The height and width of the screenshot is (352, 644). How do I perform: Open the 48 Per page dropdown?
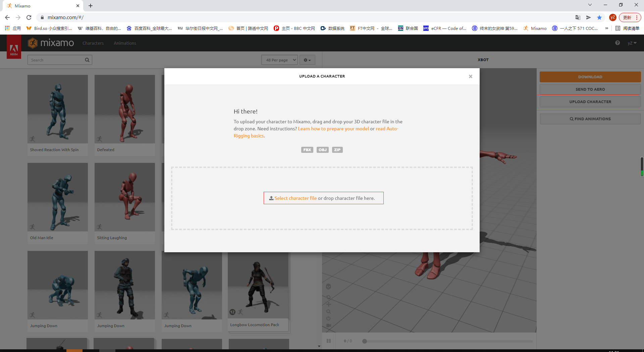tap(280, 60)
